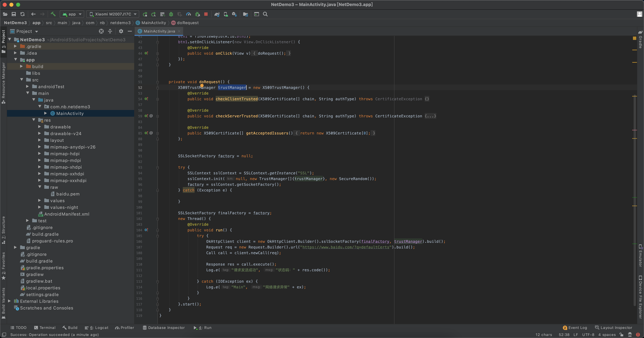Click the Save All disk icon
Viewport: 644px width, 338px height.
tap(14, 14)
